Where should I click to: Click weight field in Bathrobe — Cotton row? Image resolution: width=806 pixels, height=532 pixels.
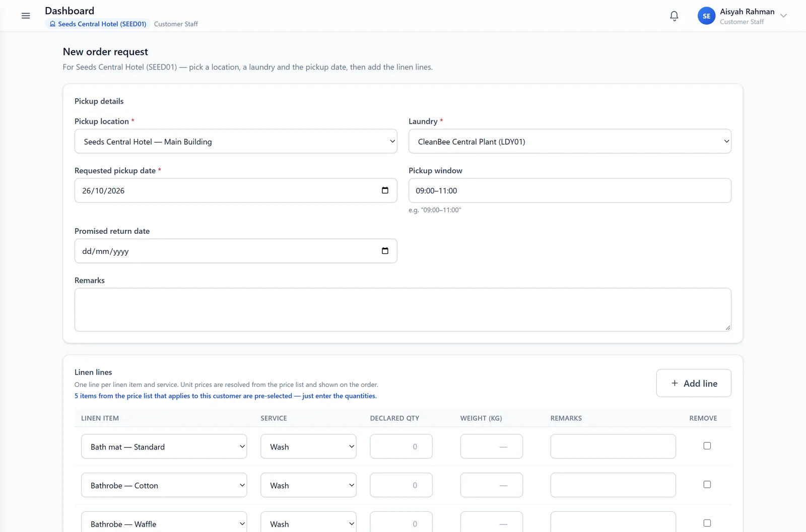[x=491, y=486]
